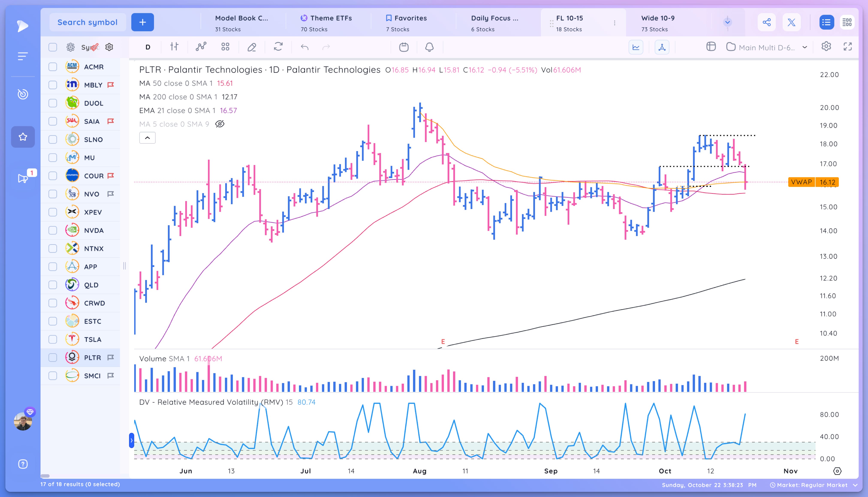
Task: Toggle the select-all checkbox in watchlist header
Action: (x=53, y=47)
